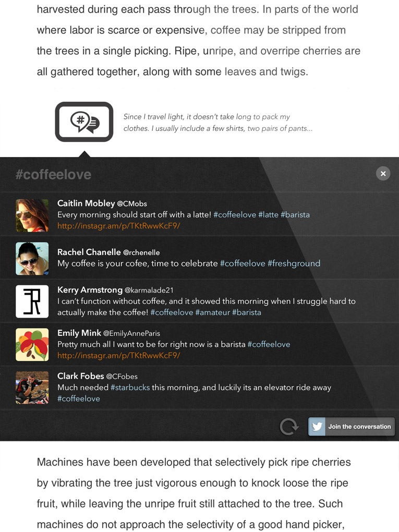
Task: Open Emily Mink's colorful avatar
Action: click(x=32, y=344)
